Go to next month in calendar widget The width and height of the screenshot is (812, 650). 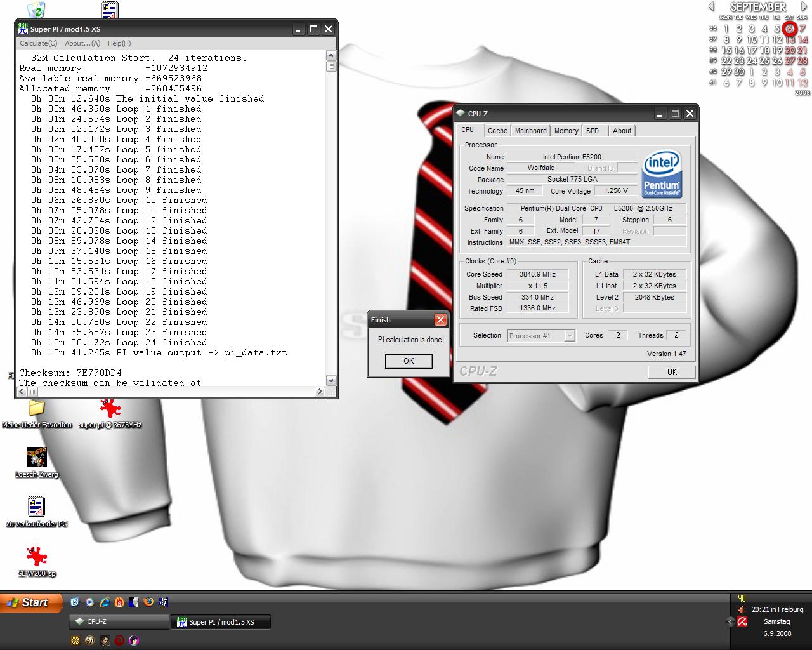click(x=804, y=6)
